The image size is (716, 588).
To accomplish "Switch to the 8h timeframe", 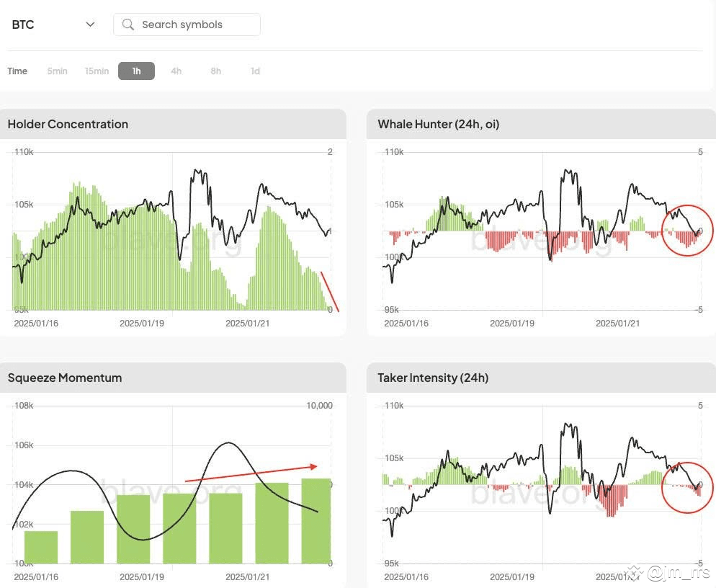I will [215, 71].
